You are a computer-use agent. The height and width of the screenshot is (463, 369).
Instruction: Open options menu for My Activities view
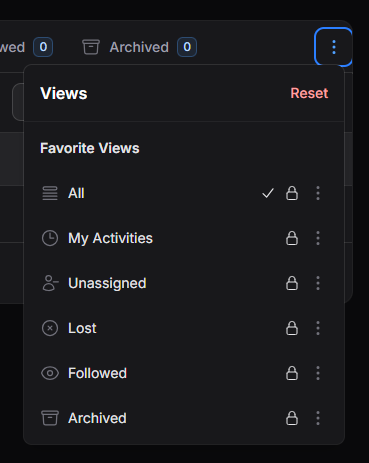318,238
